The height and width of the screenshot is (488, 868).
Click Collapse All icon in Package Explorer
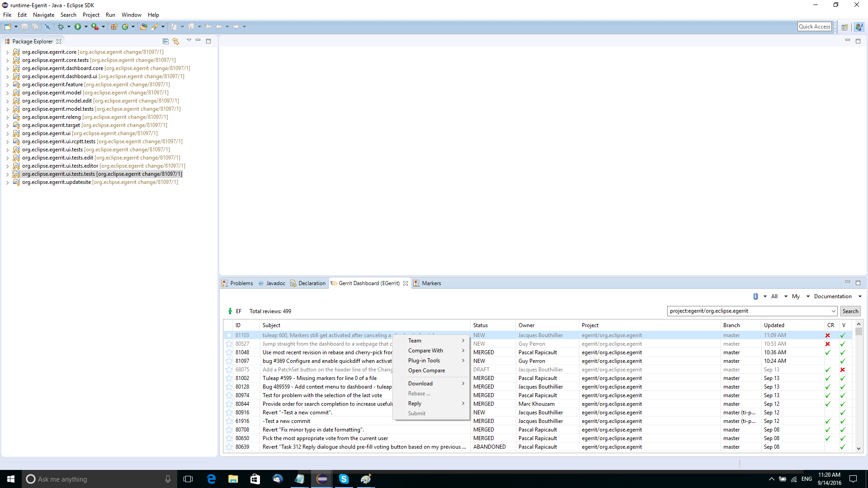click(x=165, y=41)
